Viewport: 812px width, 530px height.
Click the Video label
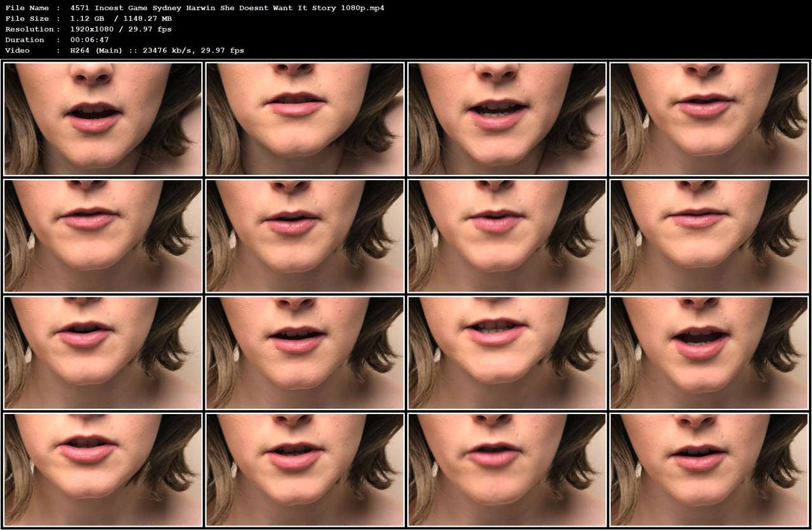tap(17, 51)
